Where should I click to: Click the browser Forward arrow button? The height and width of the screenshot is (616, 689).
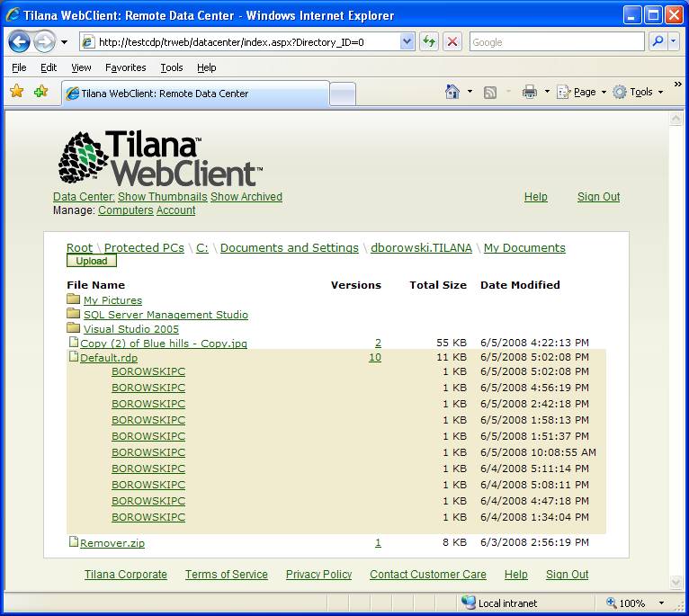(x=45, y=42)
